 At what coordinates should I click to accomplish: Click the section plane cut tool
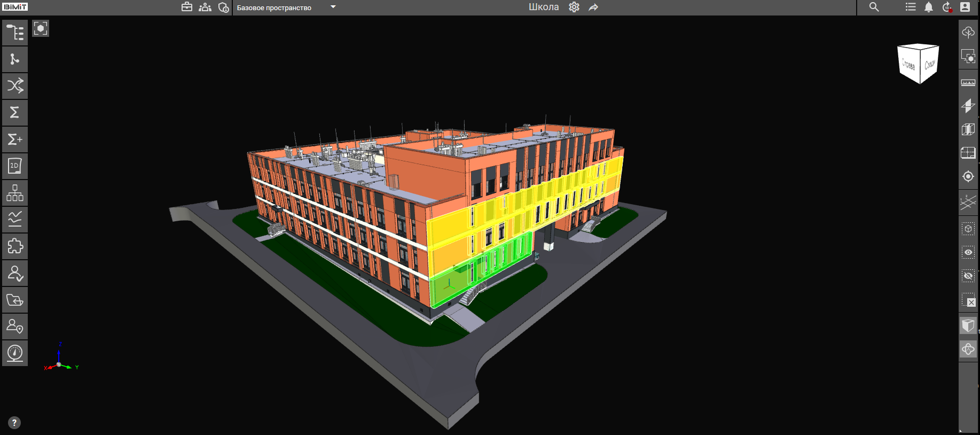tap(968, 106)
